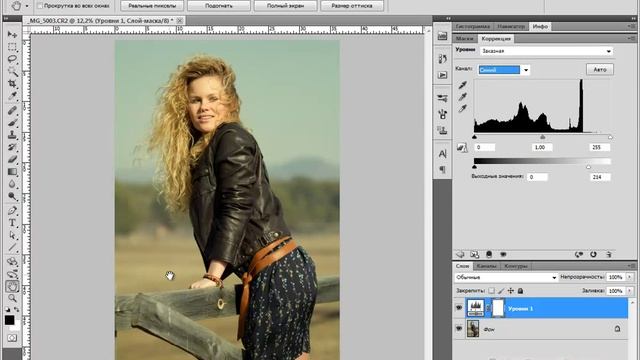The width and height of the screenshot is (640, 360).
Task: Select the Line shape tool
Action: [x=12, y=248]
